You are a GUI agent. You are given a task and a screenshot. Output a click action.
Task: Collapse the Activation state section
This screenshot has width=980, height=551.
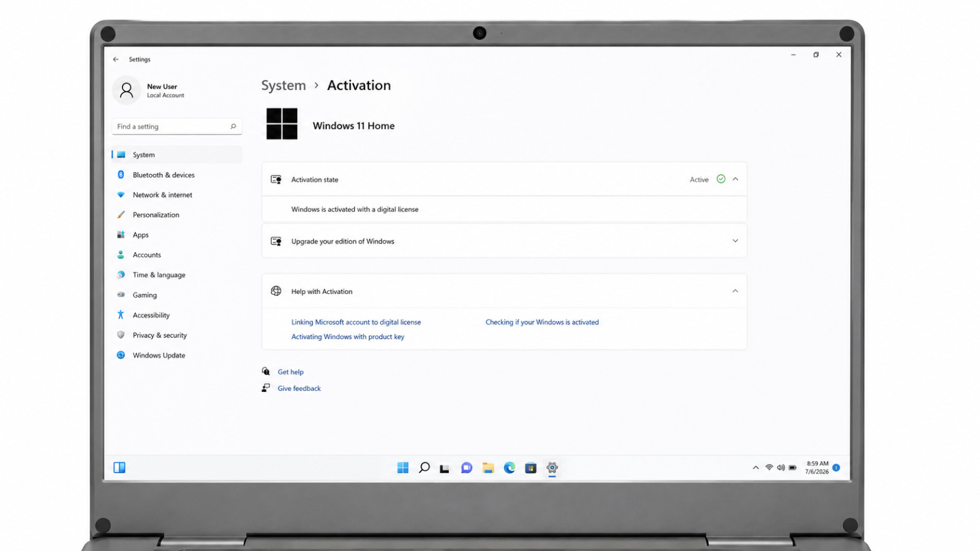click(x=735, y=179)
